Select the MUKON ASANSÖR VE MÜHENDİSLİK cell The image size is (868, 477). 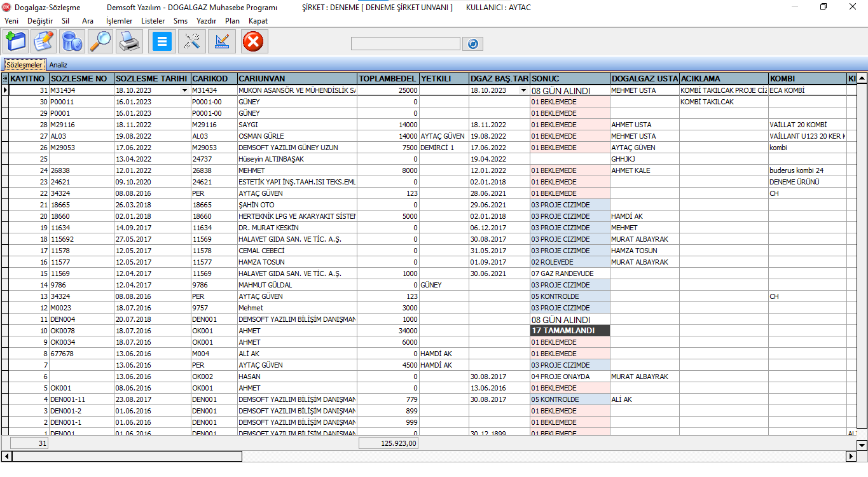pos(296,90)
